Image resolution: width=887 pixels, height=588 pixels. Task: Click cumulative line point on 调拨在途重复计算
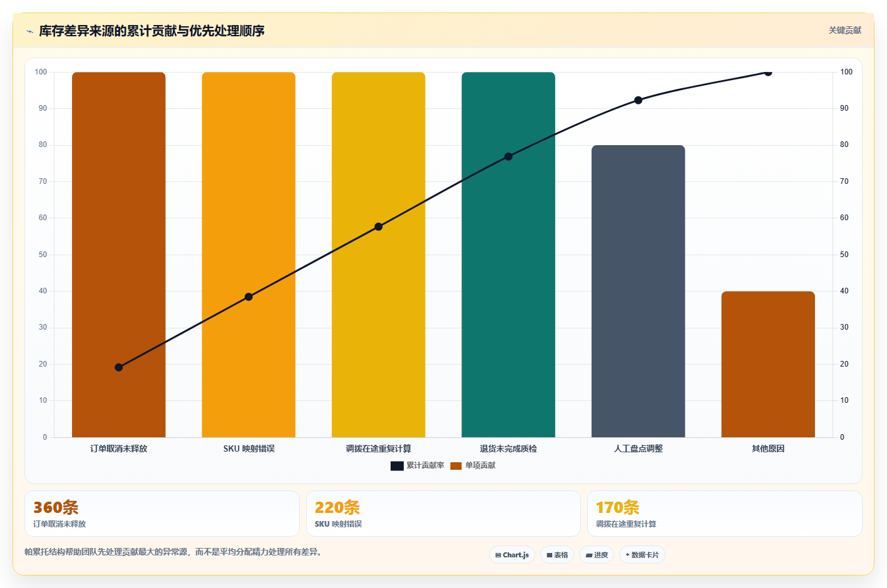(x=379, y=226)
